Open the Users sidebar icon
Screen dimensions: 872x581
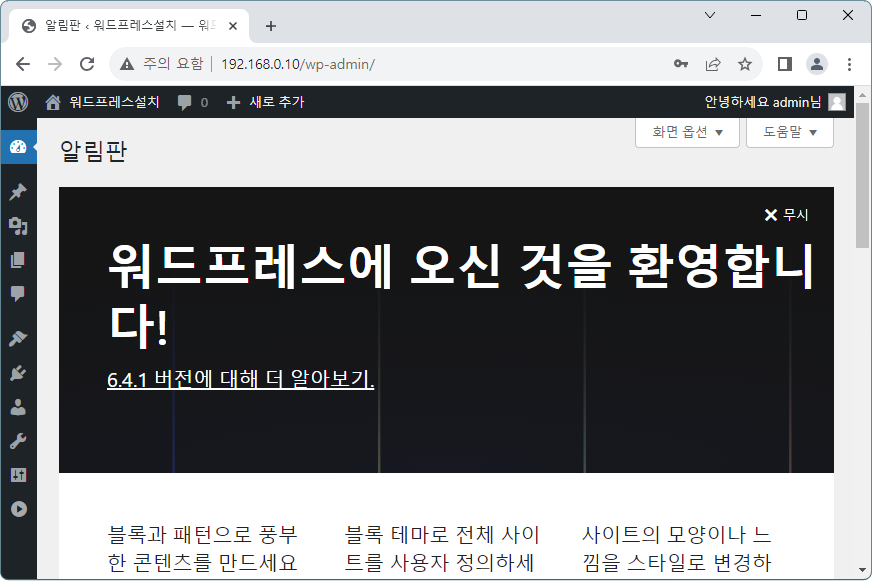pyautogui.click(x=18, y=407)
